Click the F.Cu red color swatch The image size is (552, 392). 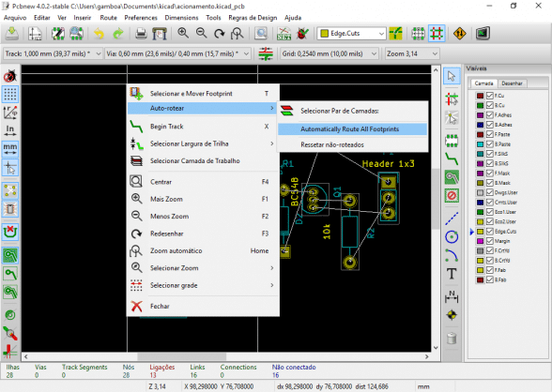pos(480,96)
